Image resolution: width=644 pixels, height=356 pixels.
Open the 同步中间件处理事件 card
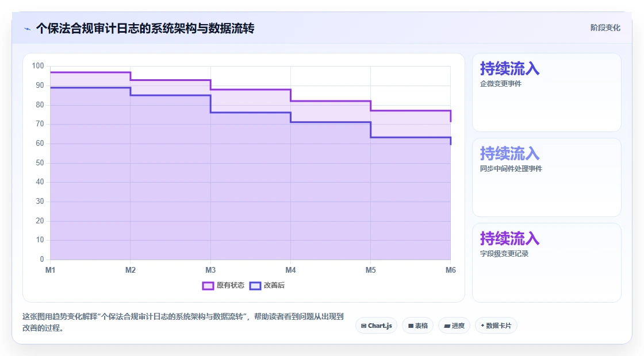click(x=547, y=177)
